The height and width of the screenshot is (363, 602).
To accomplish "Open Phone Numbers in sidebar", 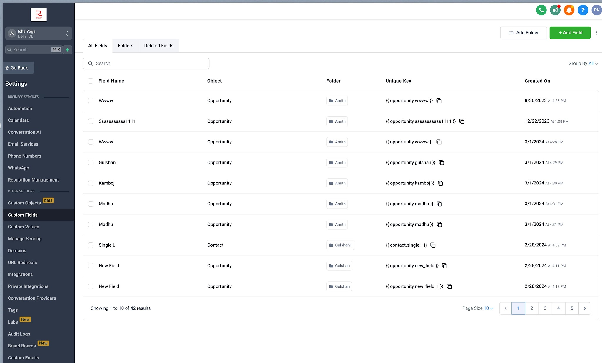I will click(25, 156).
